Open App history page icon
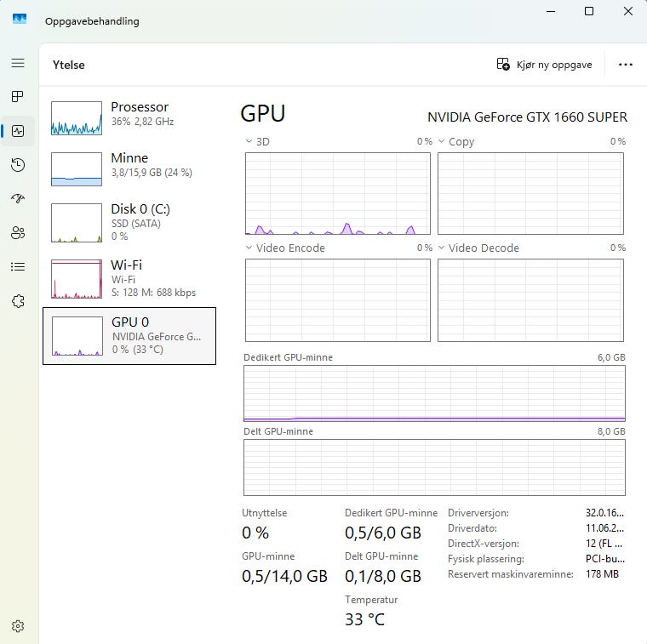The image size is (647, 644). tap(18, 165)
